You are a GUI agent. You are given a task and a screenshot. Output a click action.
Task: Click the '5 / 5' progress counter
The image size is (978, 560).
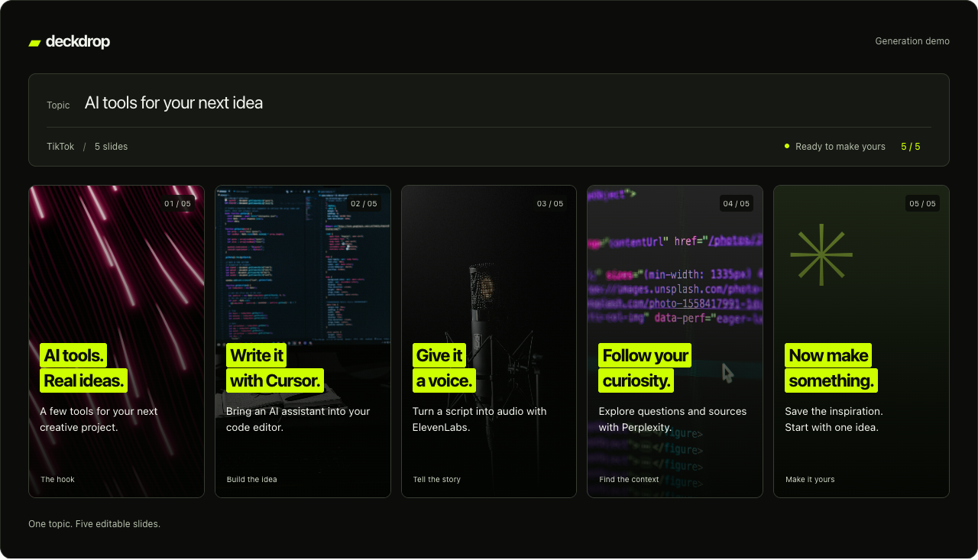tap(911, 147)
